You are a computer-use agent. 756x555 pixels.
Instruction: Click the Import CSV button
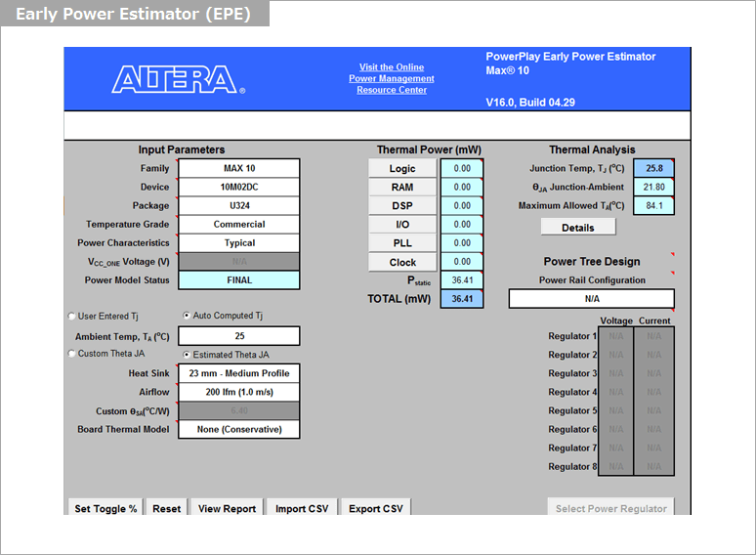pyautogui.click(x=302, y=508)
